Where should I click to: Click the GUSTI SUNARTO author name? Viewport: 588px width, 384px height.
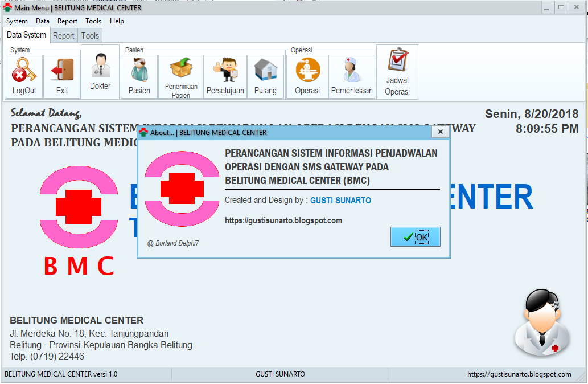click(x=340, y=201)
